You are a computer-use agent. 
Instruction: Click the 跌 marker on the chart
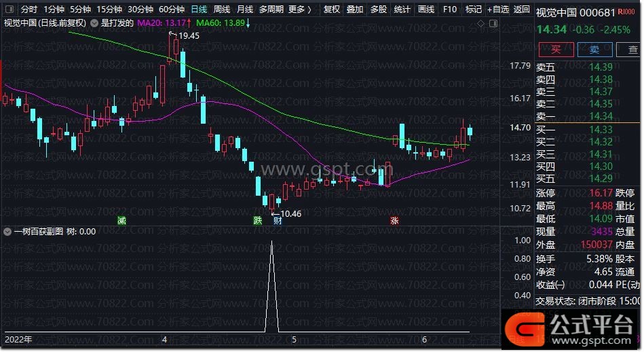tap(257, 221)
